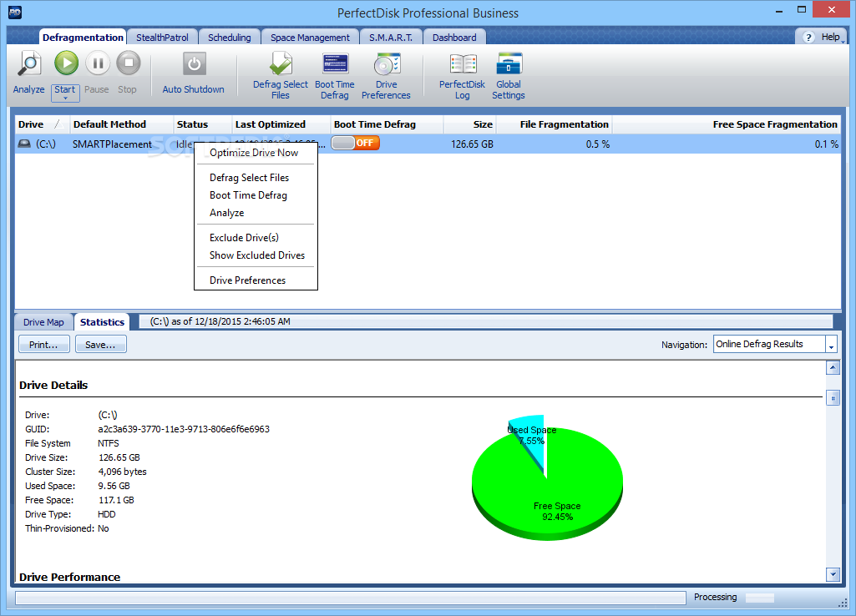Screen dimensions: 856x616
Task: Switch to the StealthPatrol tab
Action: [162, 37]
